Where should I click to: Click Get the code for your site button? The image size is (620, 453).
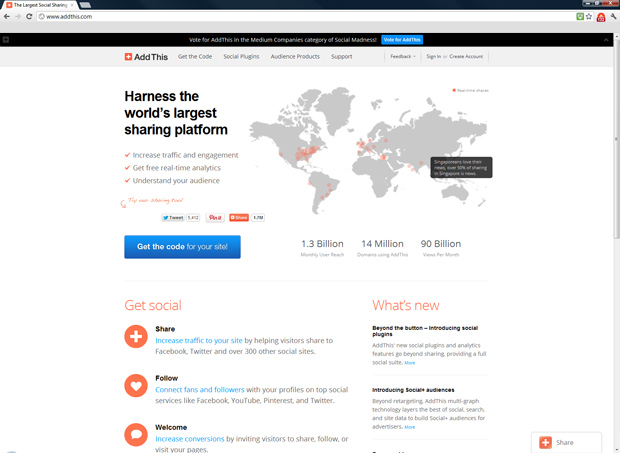point(182,247)
